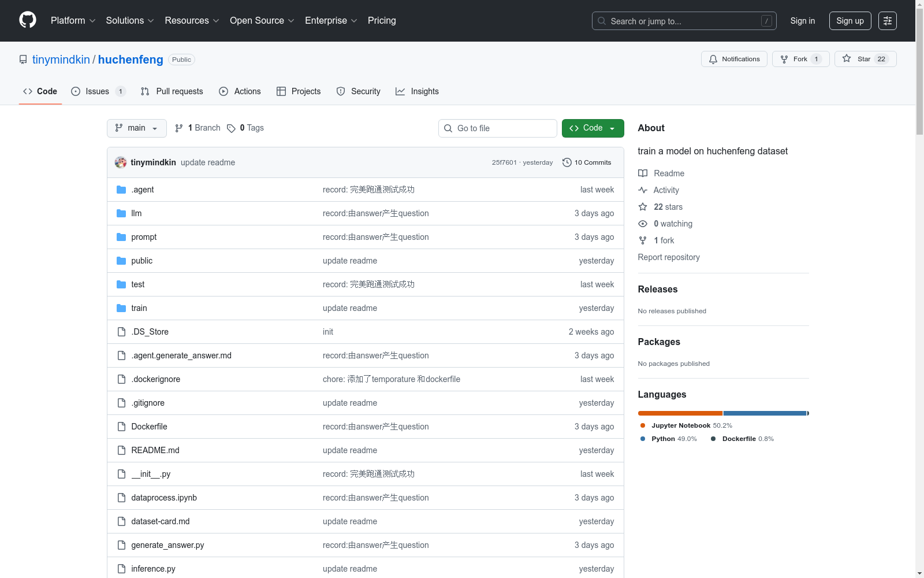Screen dimensions: 924x578
Task: Switch to the Security tab
Action: click(x=358, y=91)
